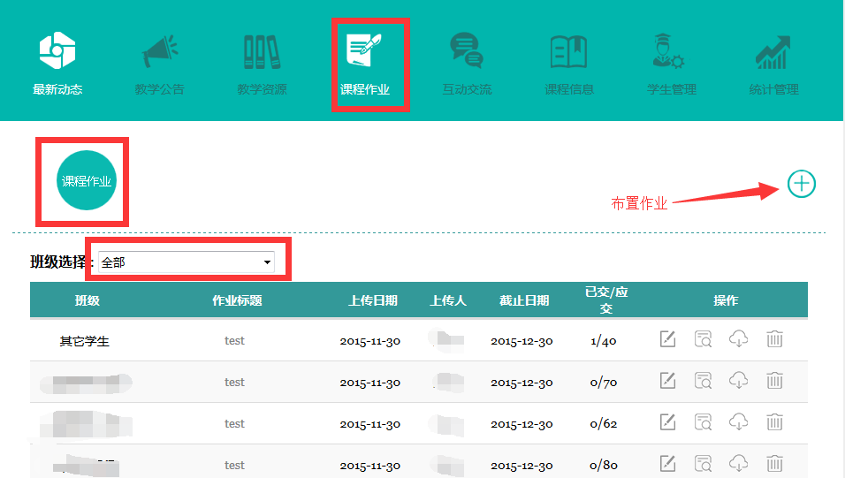Open 学生管理 student icon
Image resolution: width=868 pixels, height=478 pixels.
tap(671, 52)
